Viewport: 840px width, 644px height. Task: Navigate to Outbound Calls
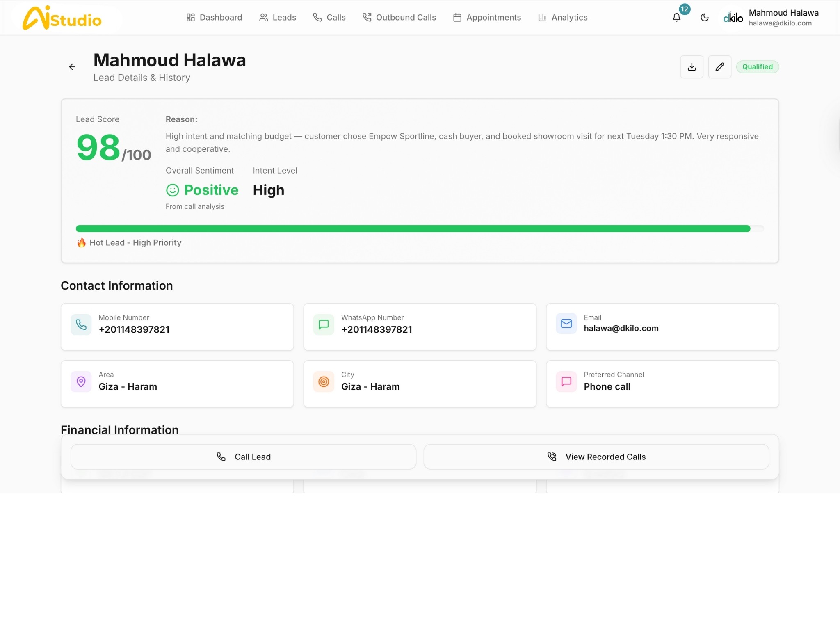[x=399, y=18]
